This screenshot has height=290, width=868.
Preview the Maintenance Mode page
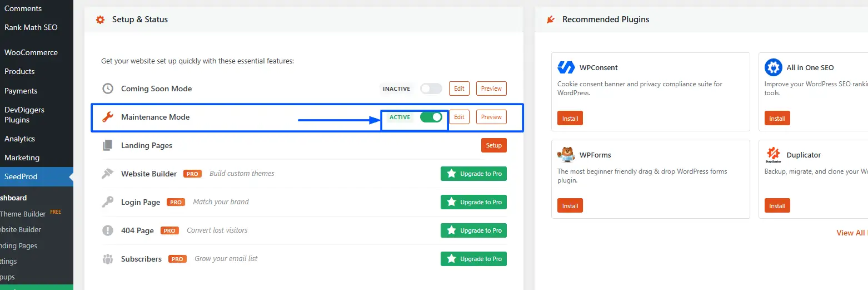pos(491,117)
